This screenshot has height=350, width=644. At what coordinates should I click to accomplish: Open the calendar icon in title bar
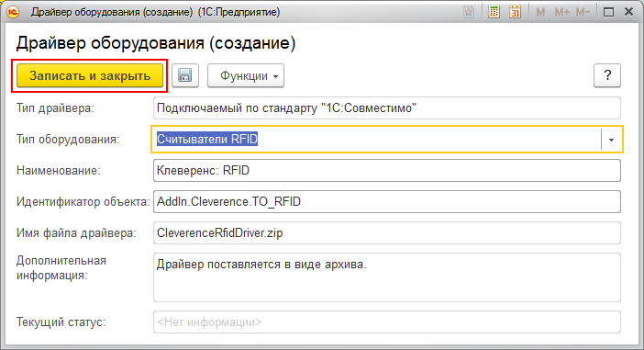(x=515, y=12)
